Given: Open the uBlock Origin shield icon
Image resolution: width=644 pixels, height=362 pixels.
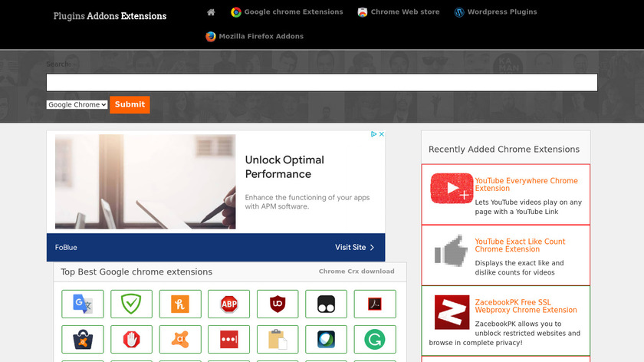Looking at the screenshot, I should 278,304.
